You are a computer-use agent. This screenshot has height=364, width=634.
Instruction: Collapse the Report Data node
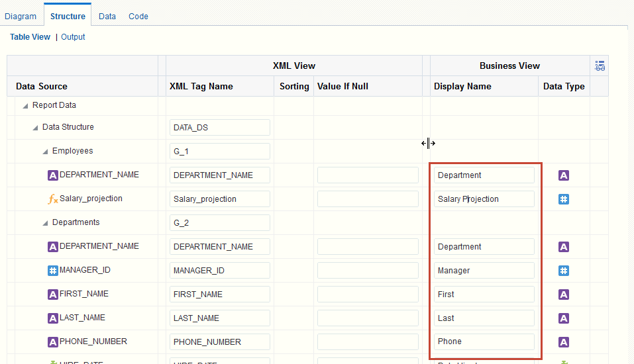(25, 106)
